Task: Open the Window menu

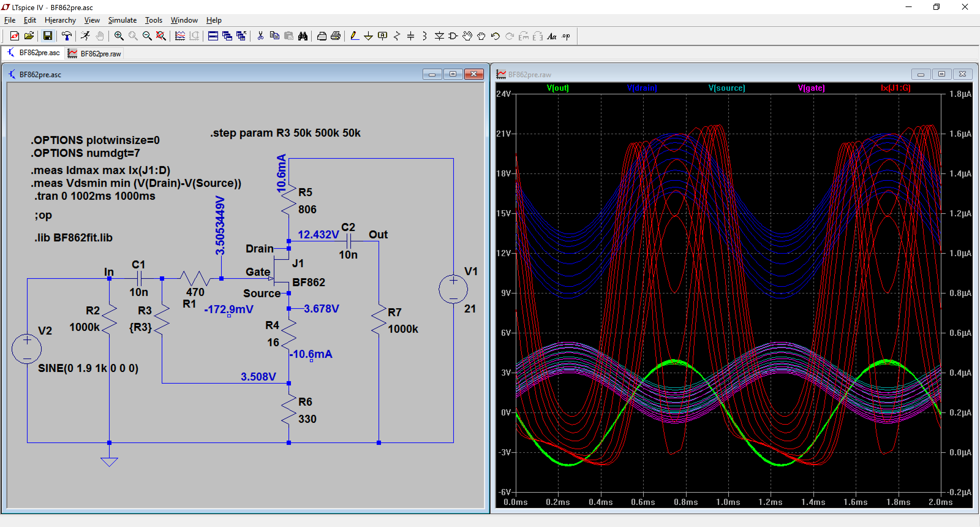Action: tap(184, 20)
